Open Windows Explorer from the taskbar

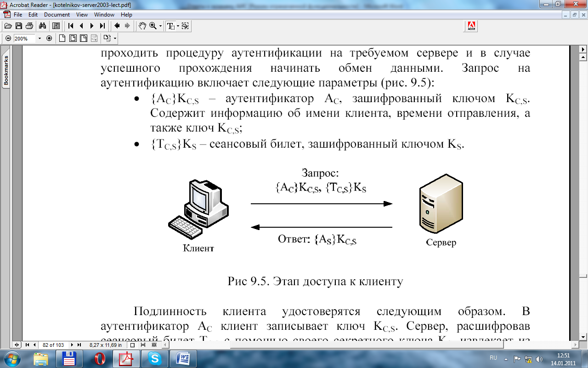(41, 359)
